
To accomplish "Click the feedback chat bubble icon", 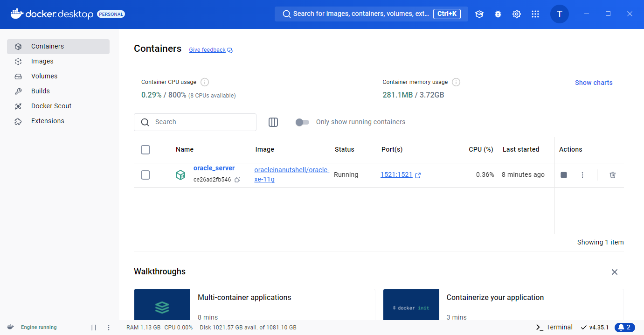I will 230,50.
